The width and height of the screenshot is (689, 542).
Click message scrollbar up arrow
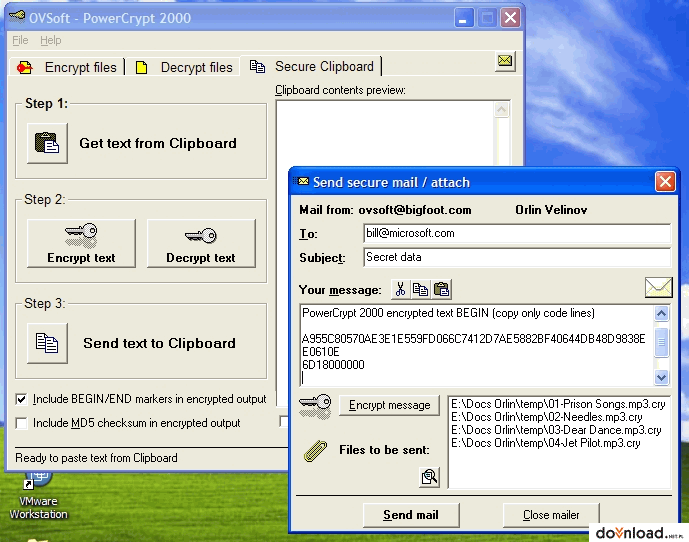[661, 313]
